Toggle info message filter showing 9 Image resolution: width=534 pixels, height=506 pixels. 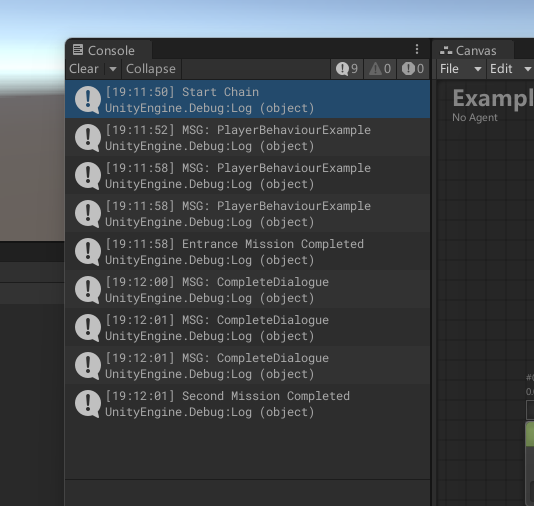(347, 69)
